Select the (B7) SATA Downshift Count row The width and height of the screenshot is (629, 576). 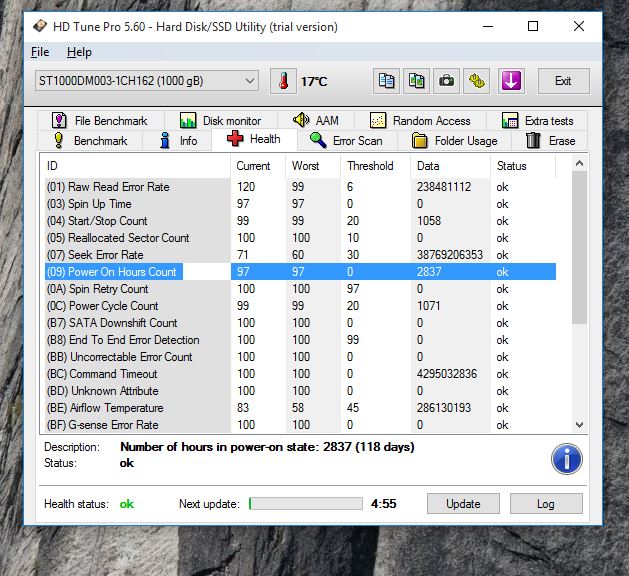tap(298, 323)
